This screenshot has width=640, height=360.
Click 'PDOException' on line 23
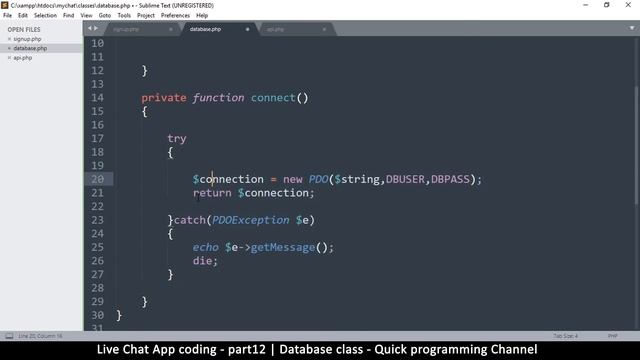click(x=250, y=220)
